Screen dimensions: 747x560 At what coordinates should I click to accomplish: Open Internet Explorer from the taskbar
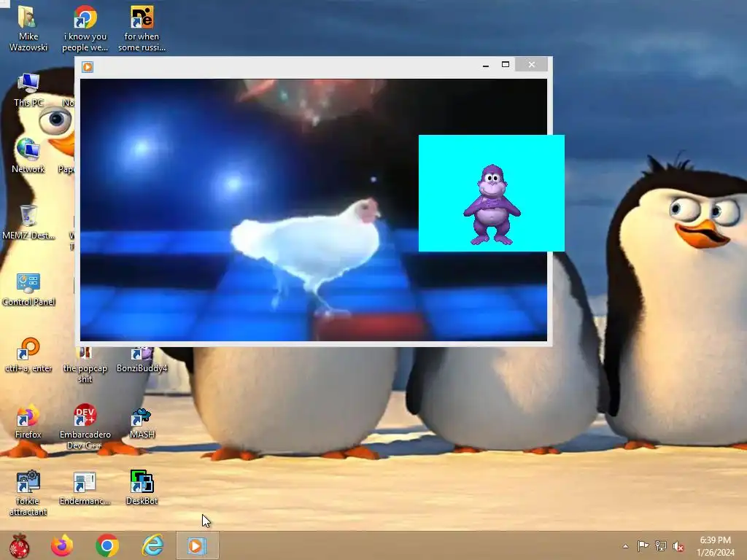click(x=152, y=545)
